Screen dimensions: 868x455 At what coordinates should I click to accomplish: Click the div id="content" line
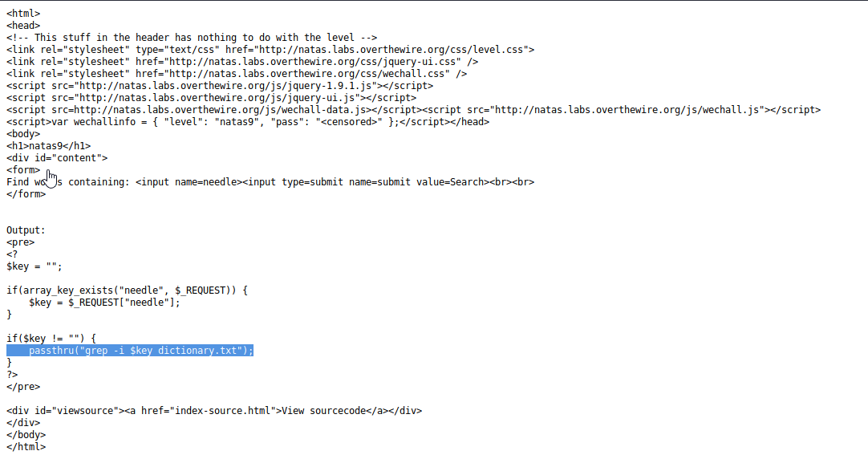click(57, 158)
